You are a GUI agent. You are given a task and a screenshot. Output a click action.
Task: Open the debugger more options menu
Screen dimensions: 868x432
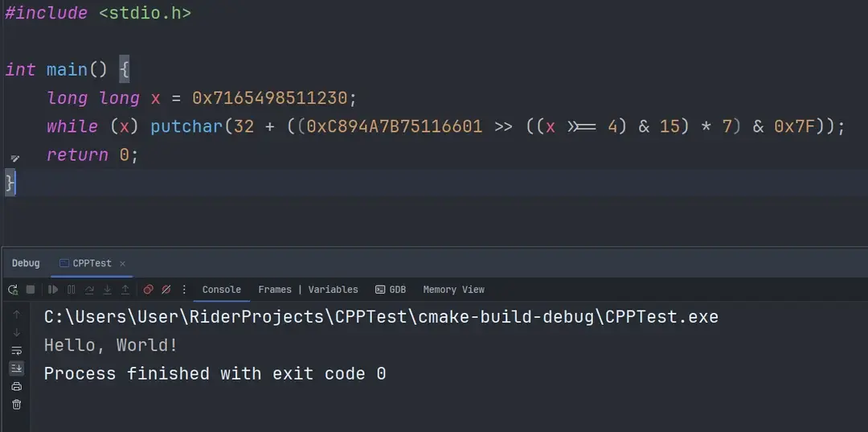tap(185, 290)
